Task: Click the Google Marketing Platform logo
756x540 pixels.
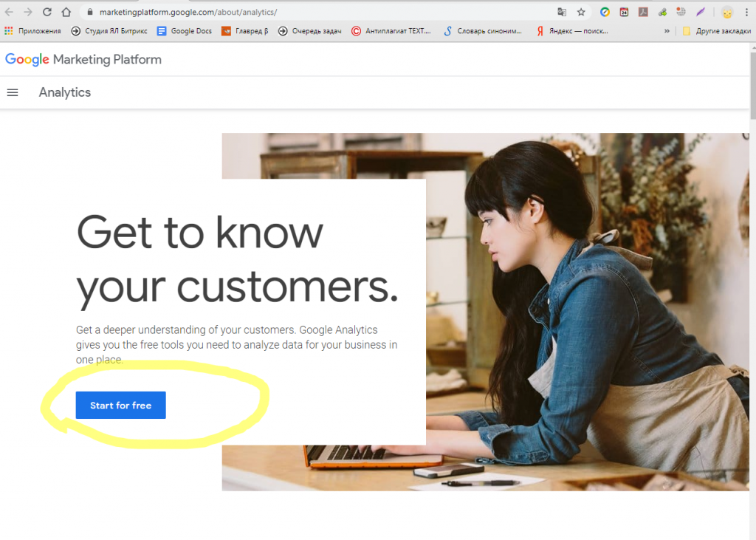Action: 83,59
